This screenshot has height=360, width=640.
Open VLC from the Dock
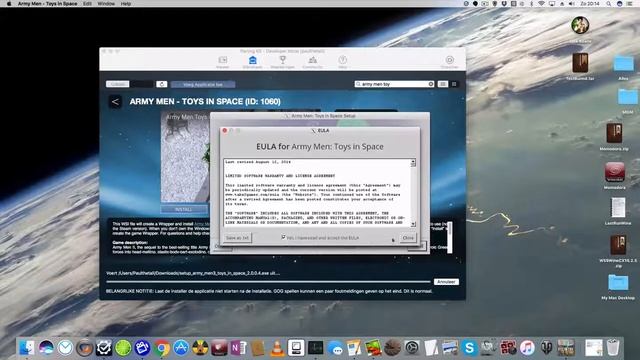pos(278,348)
